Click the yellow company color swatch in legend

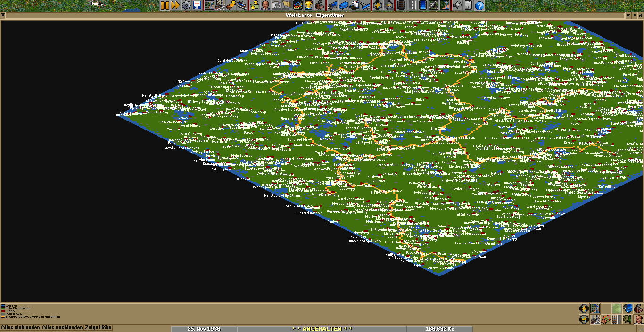(2, 317)
